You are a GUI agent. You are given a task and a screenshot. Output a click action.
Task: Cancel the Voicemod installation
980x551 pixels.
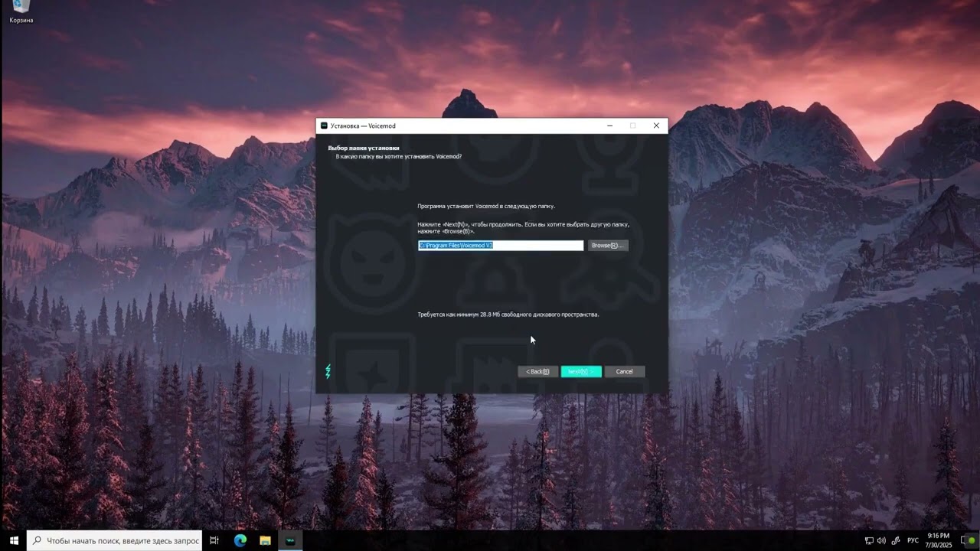pos(625,372)
